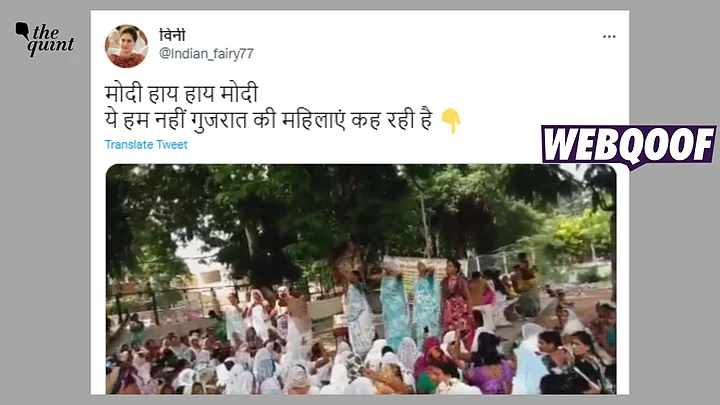Viewport: 720px width, 405px height.
Task: Play the embedded protest video
Action: tap(361, 279)
